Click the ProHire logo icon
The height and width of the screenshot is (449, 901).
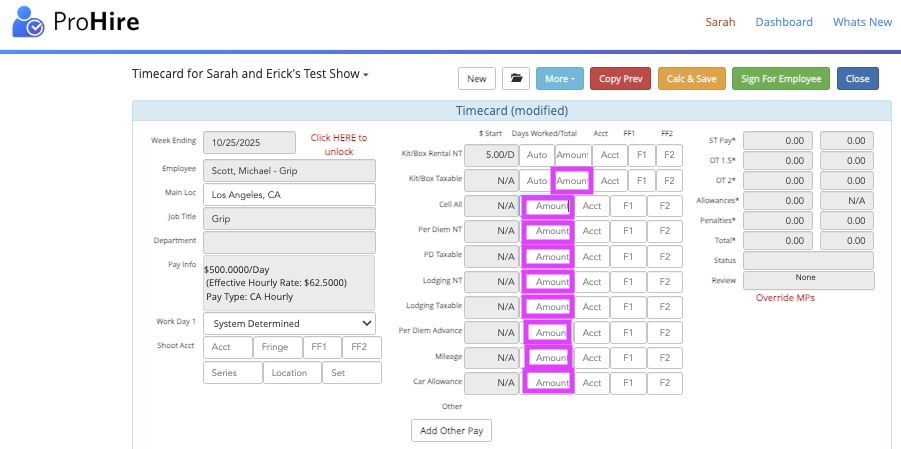[x=28, y=21]
